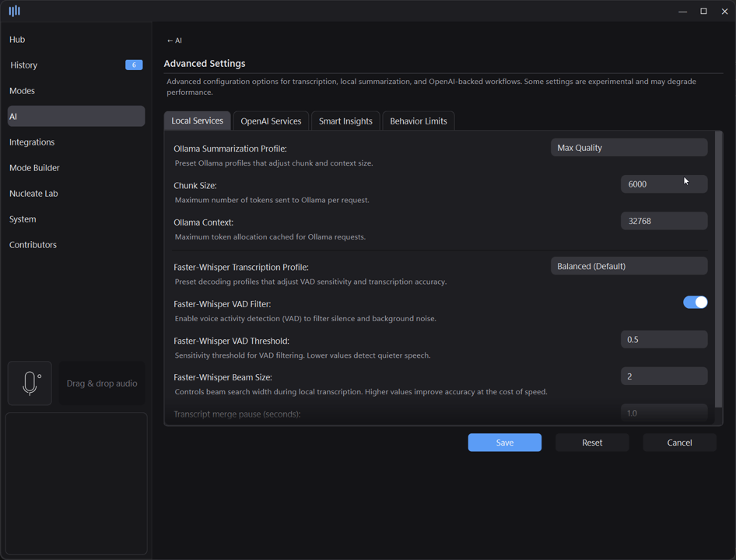The height and width of the screenshot is (560, 736).
Task: Click the settings panel vertical scrollbar
Action: [x=718, y=269]
